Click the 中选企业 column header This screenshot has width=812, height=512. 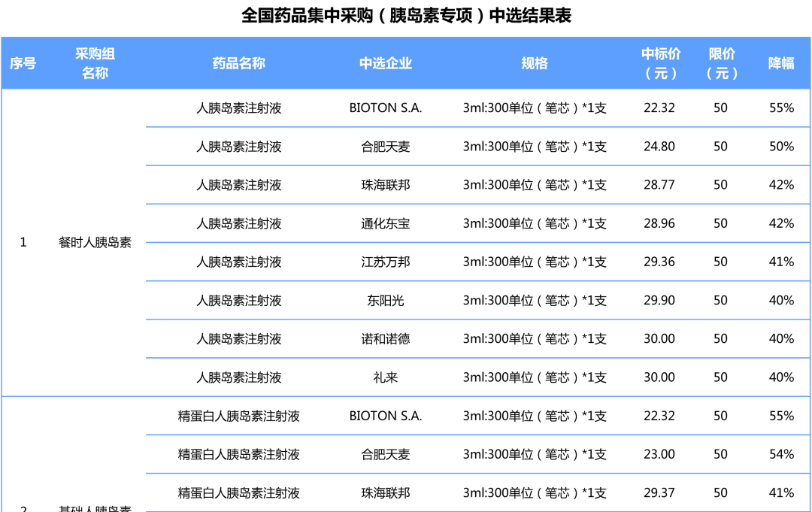coord(386,63)
